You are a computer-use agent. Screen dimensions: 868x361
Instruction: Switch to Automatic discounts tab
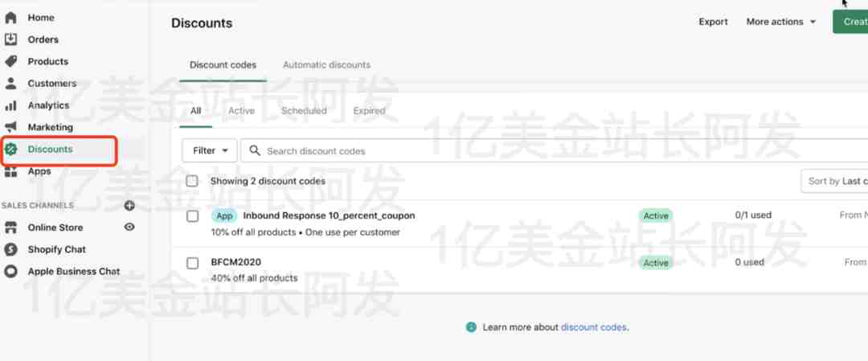pos(326,65)
